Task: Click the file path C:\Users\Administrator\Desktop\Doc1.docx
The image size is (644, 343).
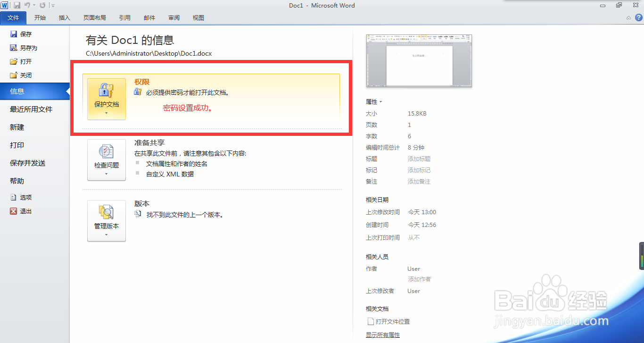Action: pyautogui.click(x=149, y=53)
